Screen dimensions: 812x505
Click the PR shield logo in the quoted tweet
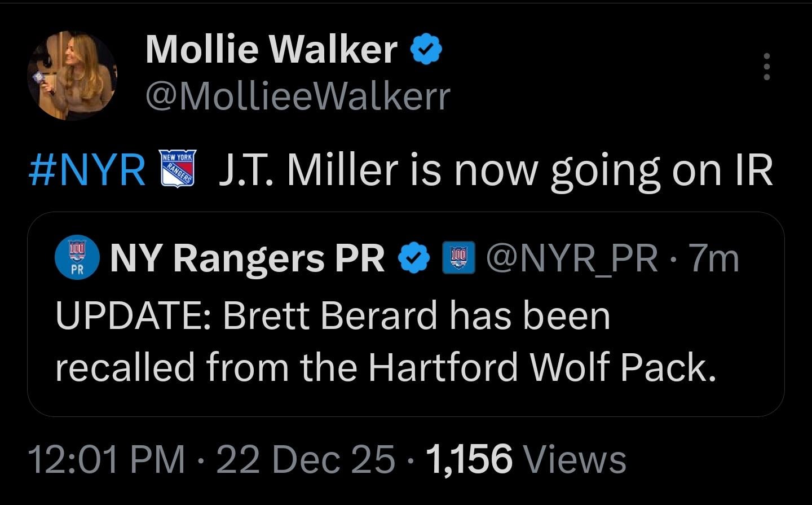76,257
